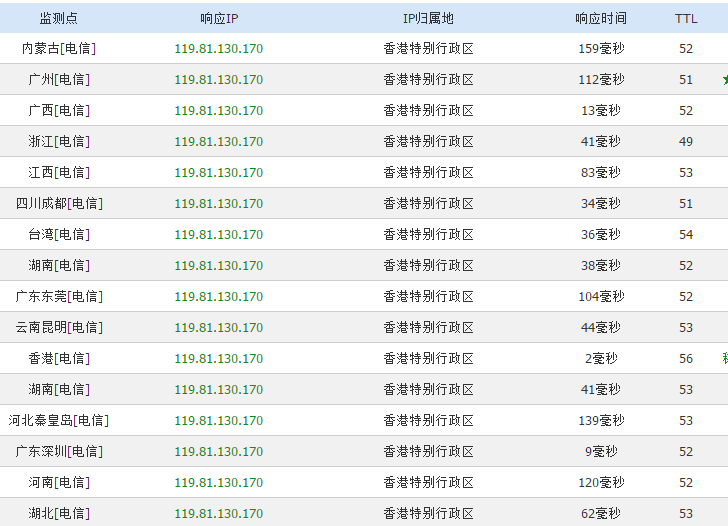Select the 河南[电信] monitoring point
Viewport: 728px width, 526px height.
pos(58,482)
